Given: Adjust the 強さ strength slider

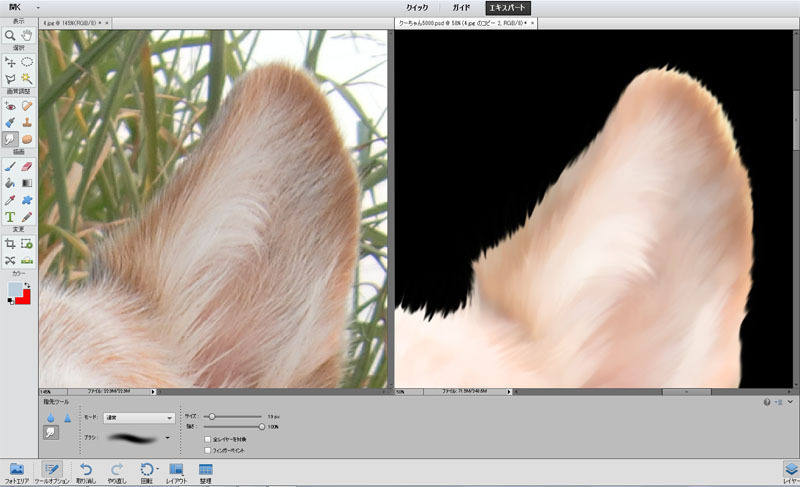Looking at the screenshot, I should click(x=233, y=427).
